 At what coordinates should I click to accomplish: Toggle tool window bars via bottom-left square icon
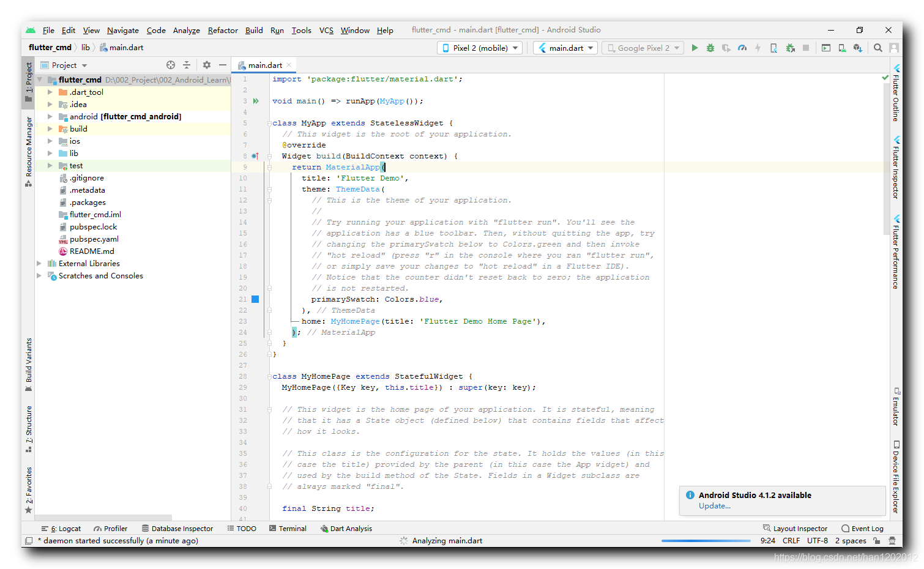click(29, 541)
